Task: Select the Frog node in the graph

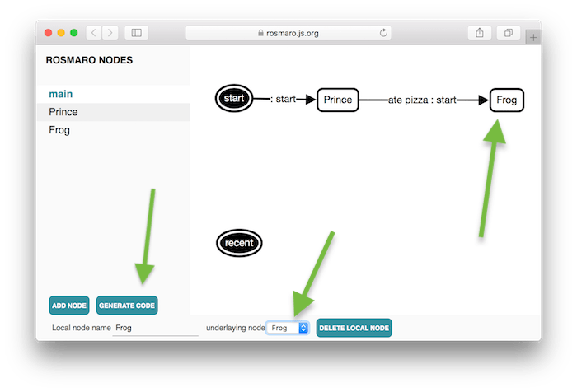Action: coord(507,100)
